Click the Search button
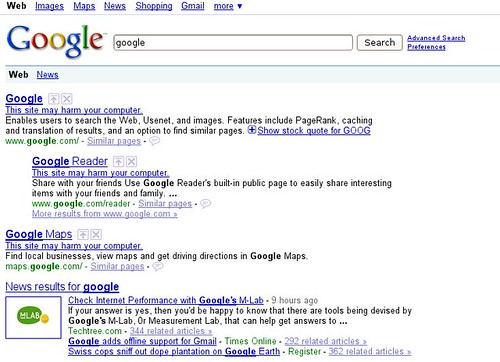 tap(380, 43)
